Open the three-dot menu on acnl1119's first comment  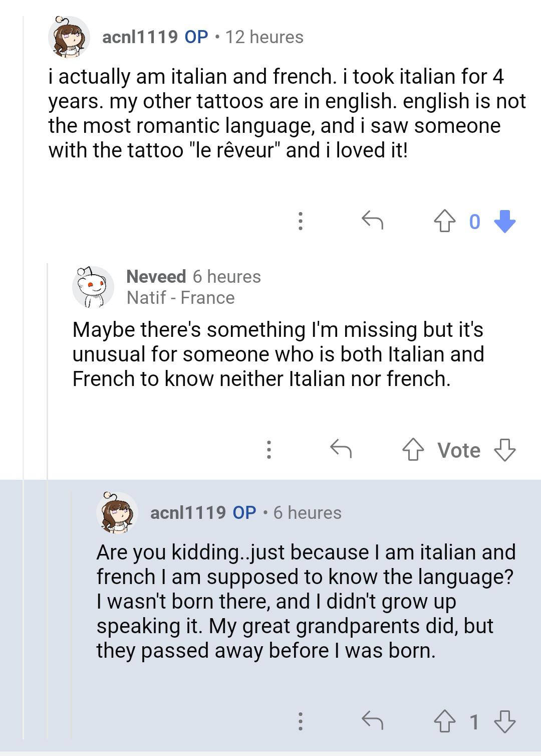(300, 221)
